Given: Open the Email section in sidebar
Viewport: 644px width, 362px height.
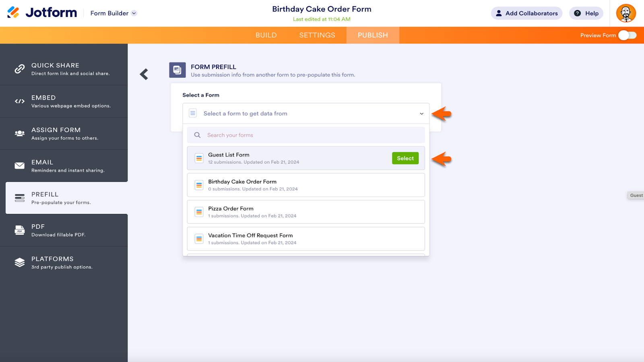Looking at the screenshot, I should pyautogui.click(x=64, y=166).
